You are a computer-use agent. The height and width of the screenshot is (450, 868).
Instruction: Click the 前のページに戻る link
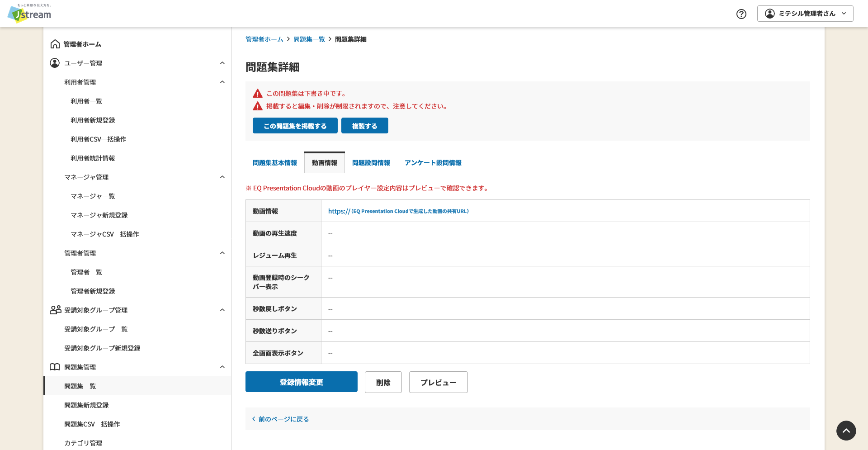coord(283,419)
